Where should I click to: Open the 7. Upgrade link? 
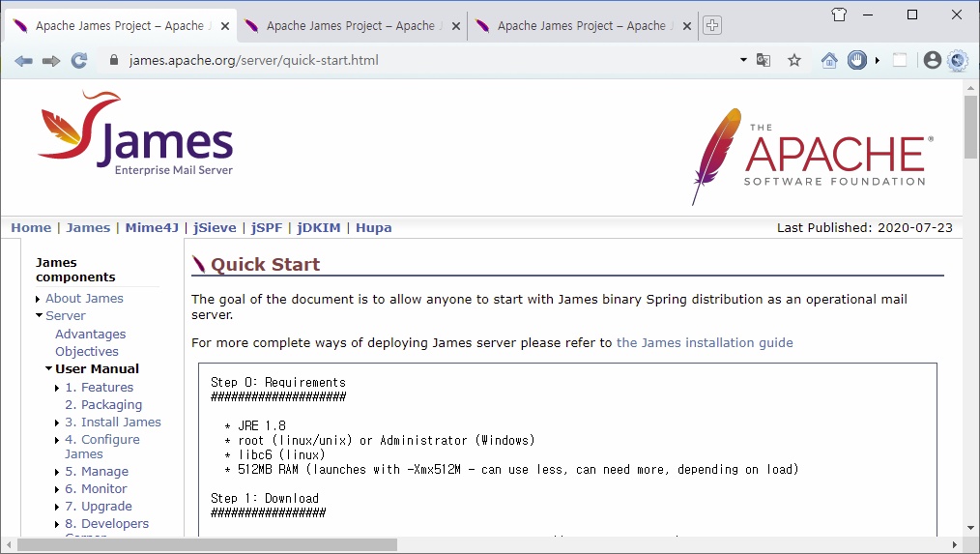99,506
